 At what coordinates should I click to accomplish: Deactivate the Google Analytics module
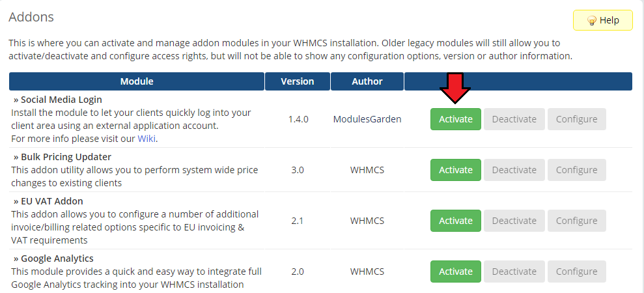[514, 272]
